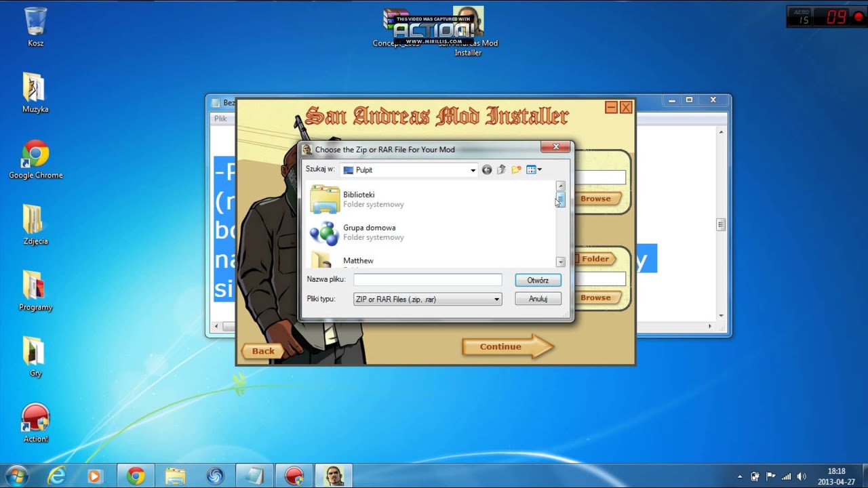The width and height of the screenshot is (868, 488).
Task: Open the volume speaker tray icon
Action: [x=802, y=476]
